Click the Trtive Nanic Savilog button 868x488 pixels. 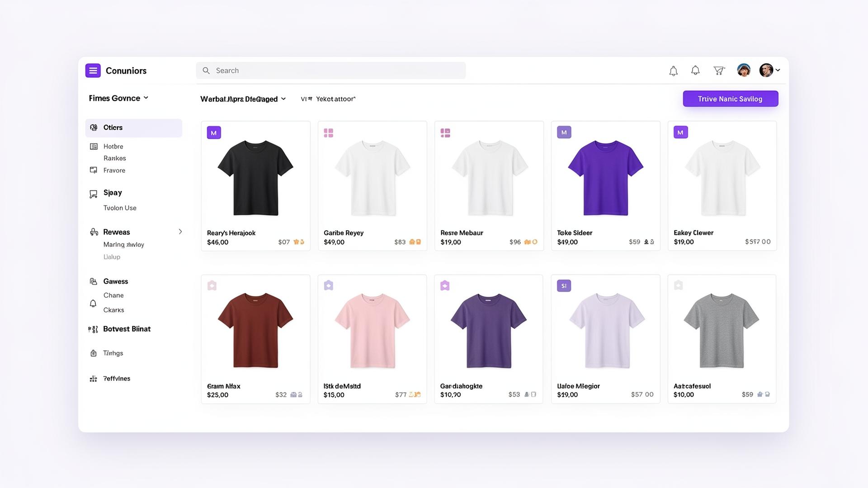click(x=730, y=99)
